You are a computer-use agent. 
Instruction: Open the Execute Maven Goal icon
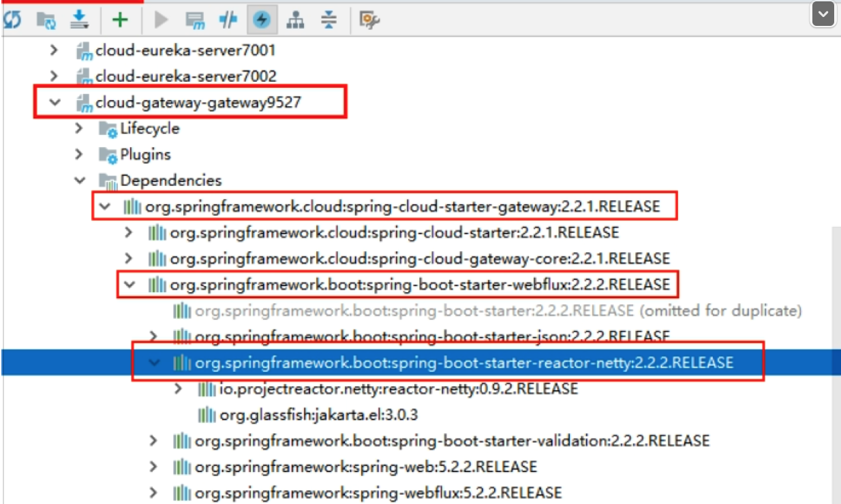[196, 20]
